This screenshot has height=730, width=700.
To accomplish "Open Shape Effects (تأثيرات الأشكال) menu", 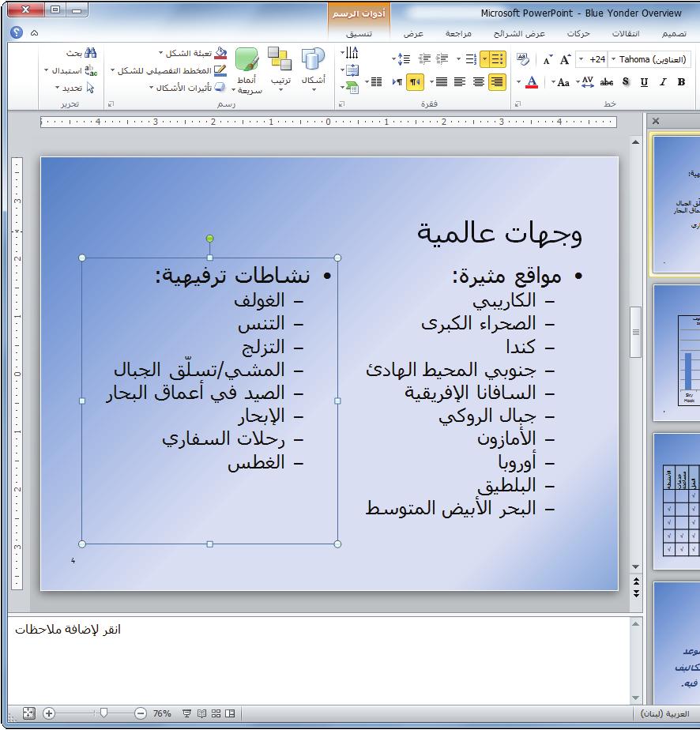I will tap(187, 88).
